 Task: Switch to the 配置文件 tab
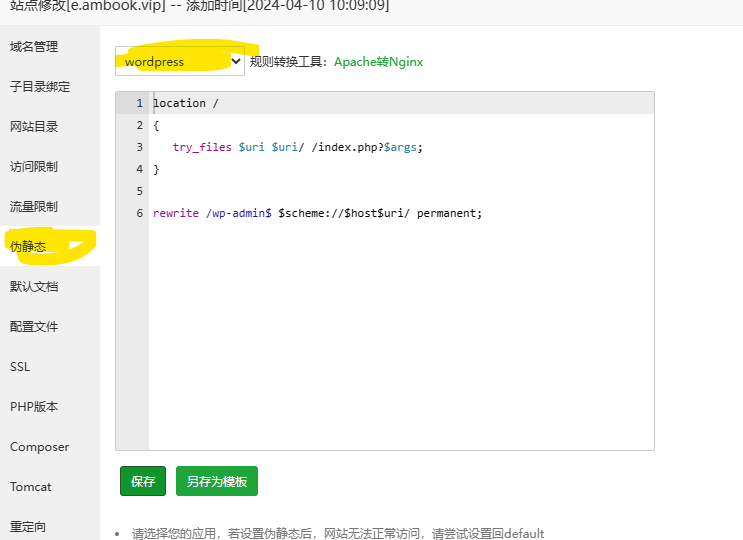pyautogui.click(x=34, y=327)
